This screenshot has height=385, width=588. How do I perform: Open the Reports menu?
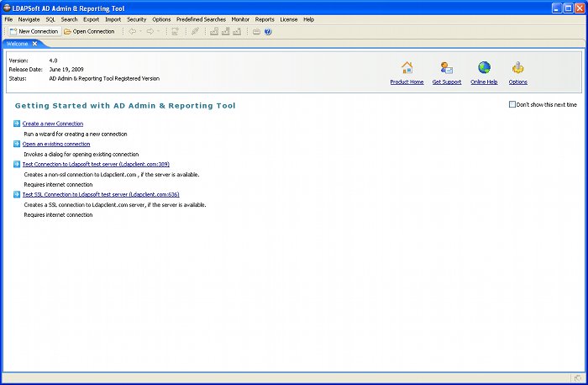[265, 18]
